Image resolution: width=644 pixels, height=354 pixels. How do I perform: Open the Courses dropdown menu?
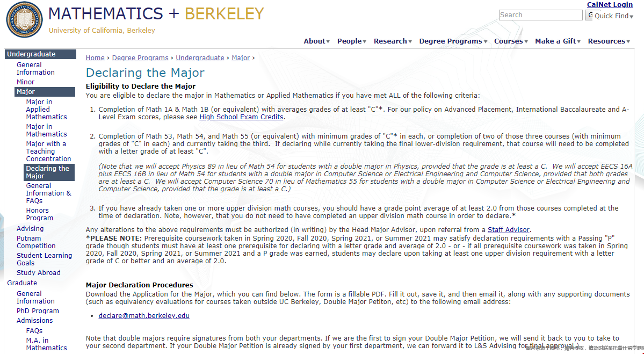tap(510, 41)
